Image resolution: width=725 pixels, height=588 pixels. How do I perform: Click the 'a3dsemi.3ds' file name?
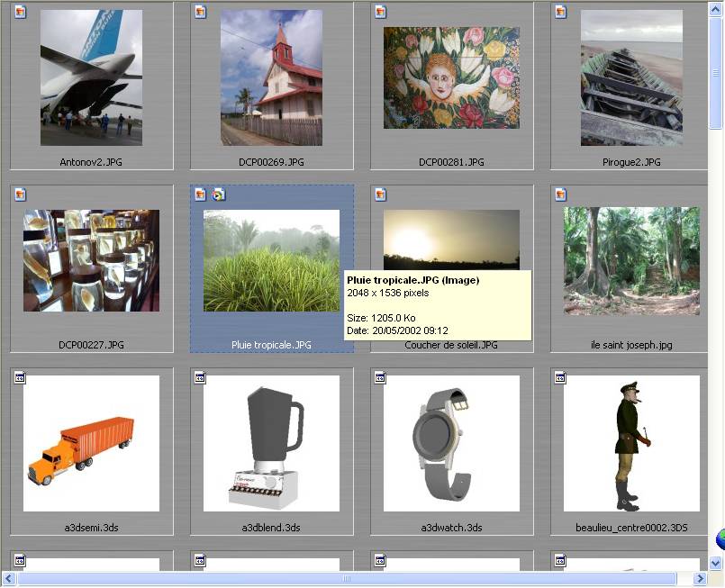(x=92, y=528)
